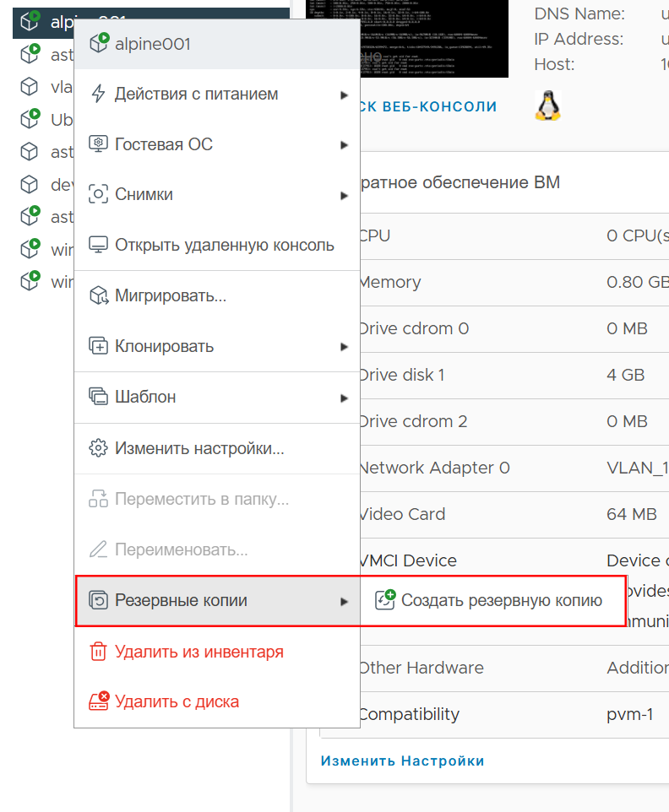Click the Clone plus icon
Screen dimensions: 669x812
click(x=98, y=345)
